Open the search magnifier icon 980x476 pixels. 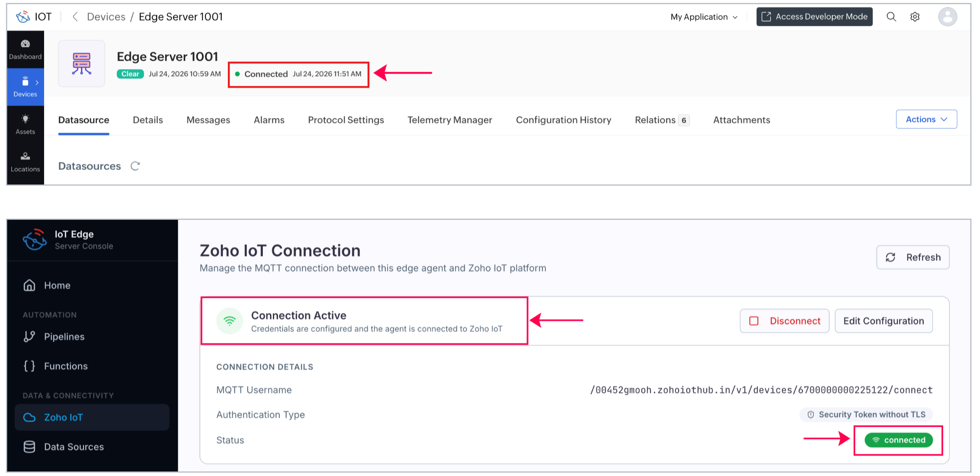click(891, 17)
